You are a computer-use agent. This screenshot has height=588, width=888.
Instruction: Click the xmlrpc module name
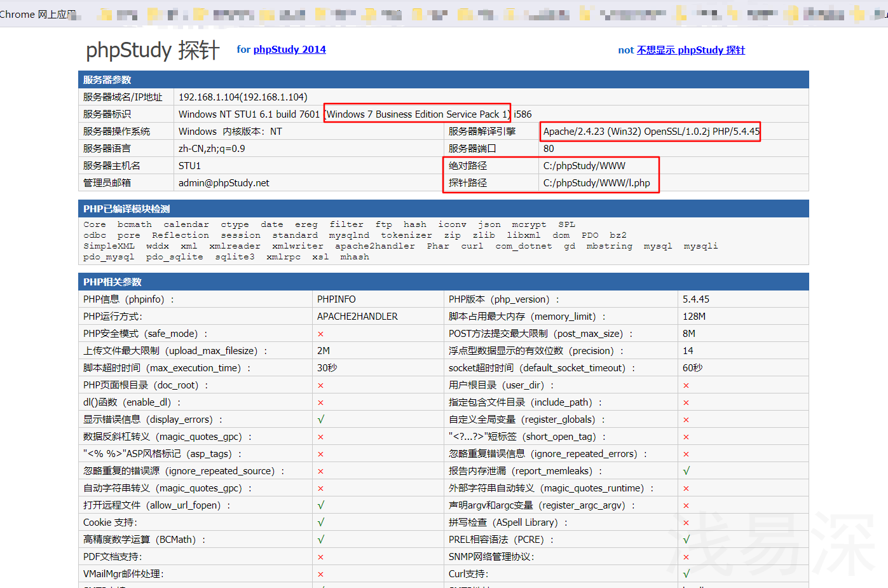point(283,257)
